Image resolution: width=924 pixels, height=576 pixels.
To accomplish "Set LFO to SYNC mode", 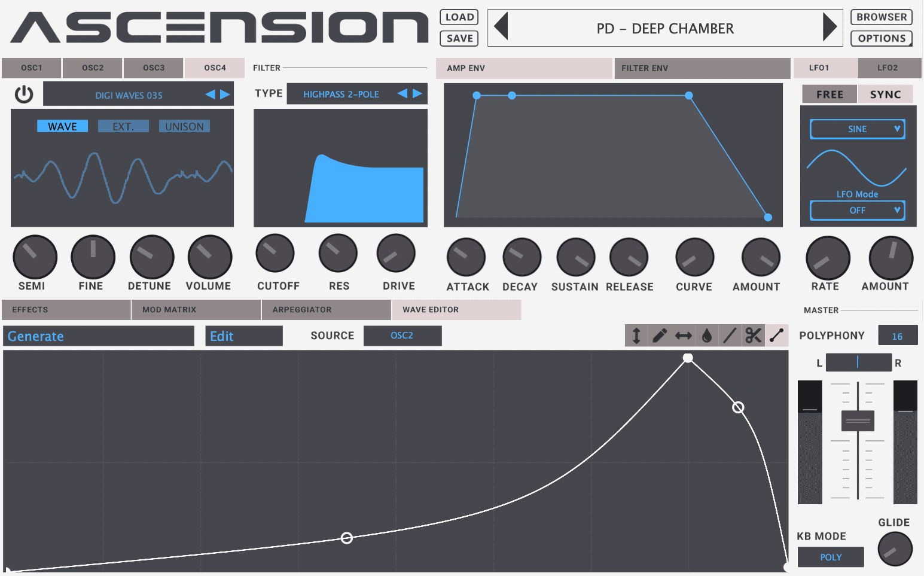I will click(x=885, y=95).
